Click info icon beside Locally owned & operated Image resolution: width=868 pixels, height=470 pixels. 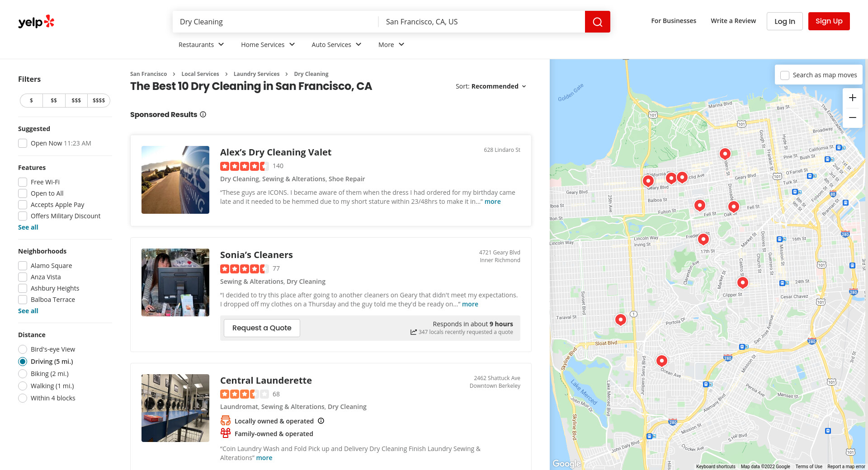321,421
